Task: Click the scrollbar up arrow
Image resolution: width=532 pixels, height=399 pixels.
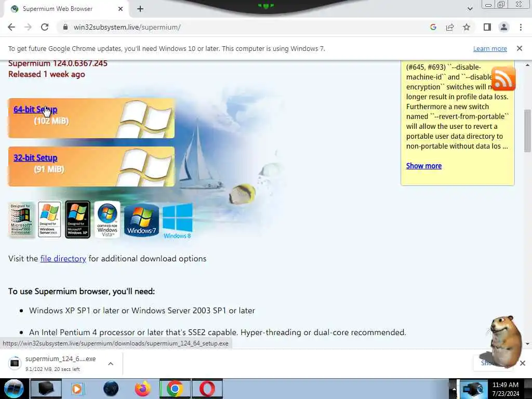Action: coord(527,65)
